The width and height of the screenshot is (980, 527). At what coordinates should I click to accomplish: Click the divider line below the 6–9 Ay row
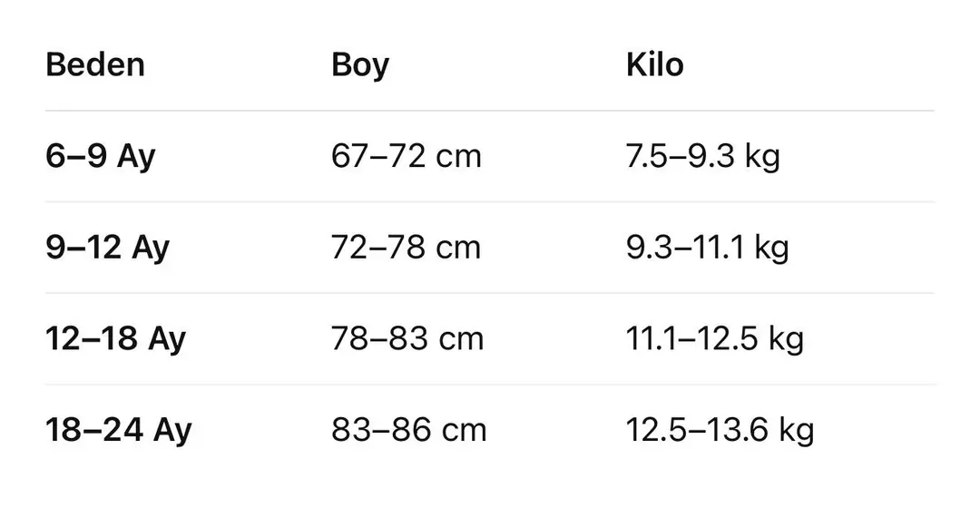(x=490, y=201)
